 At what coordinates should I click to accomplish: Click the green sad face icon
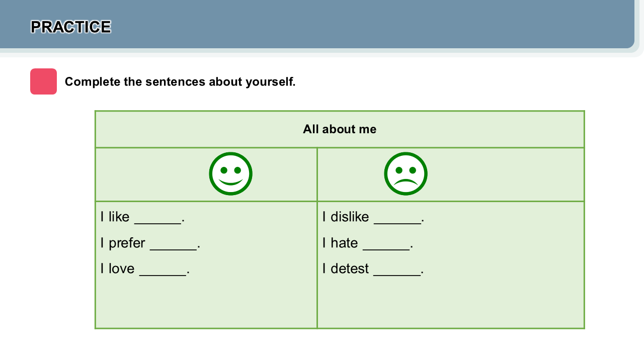pyautogui.click(x=406, y=173)
